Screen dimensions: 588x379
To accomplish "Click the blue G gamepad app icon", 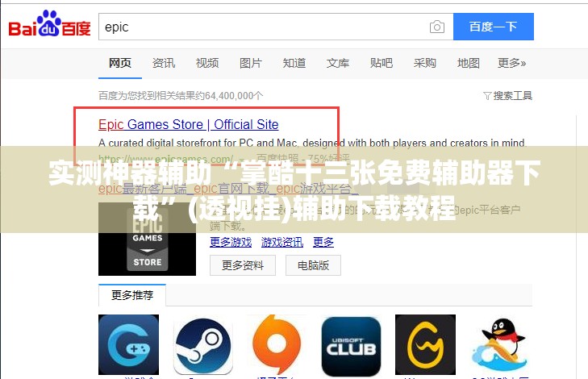I will tap(128, 344).
